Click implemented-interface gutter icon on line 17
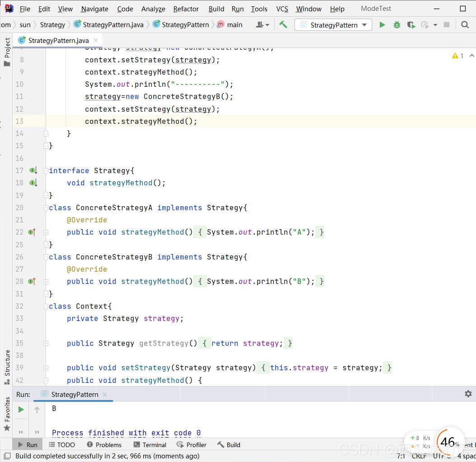 (33, 170)
